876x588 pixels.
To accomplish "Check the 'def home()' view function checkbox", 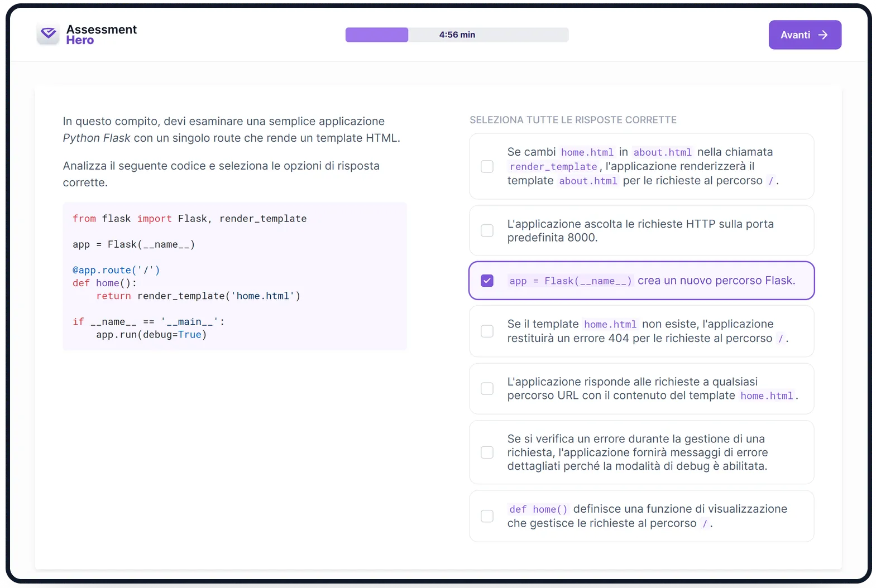I will [487, 516].
